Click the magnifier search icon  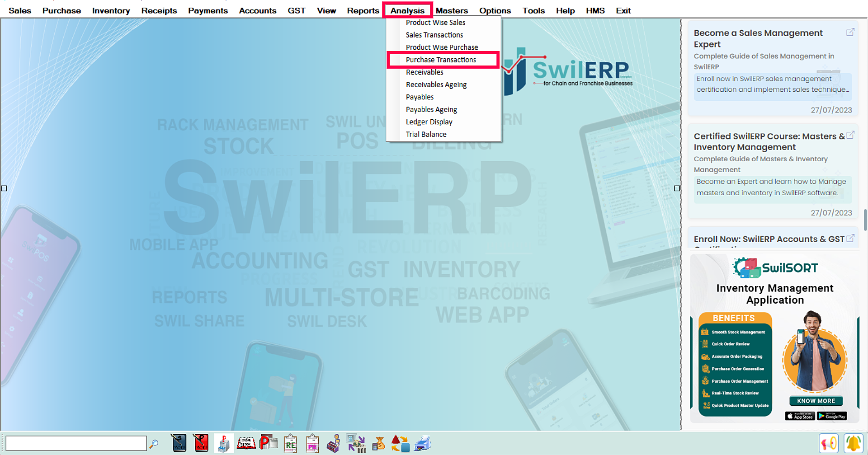[x=154, y=444]
